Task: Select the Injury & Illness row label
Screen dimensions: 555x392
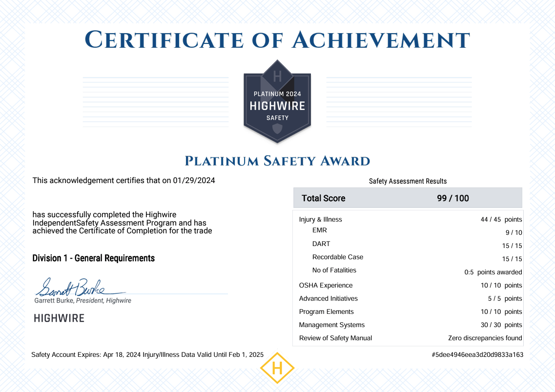Action: 320,220
